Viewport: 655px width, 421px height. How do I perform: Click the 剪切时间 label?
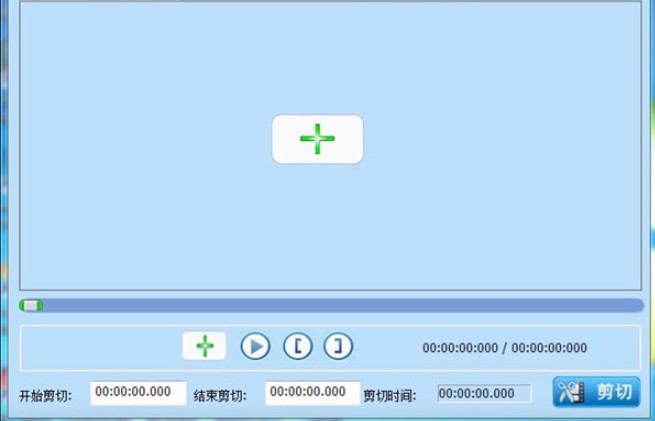pyautogui.click(x=390, y=396)
